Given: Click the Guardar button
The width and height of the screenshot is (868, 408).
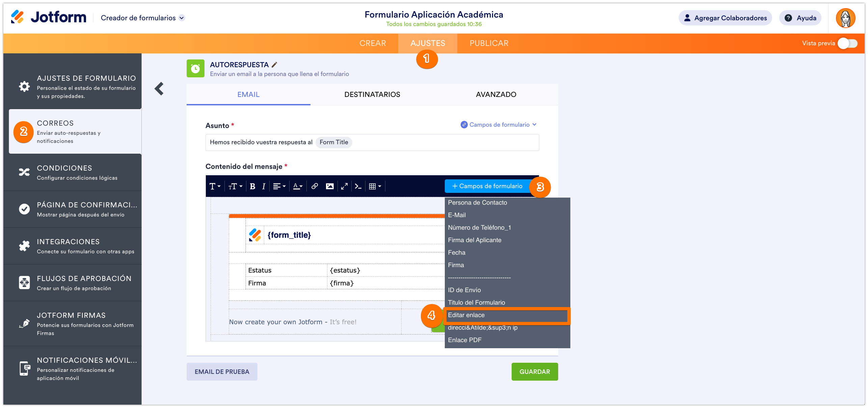Looking at the screenshot, I should click(534, 372).
